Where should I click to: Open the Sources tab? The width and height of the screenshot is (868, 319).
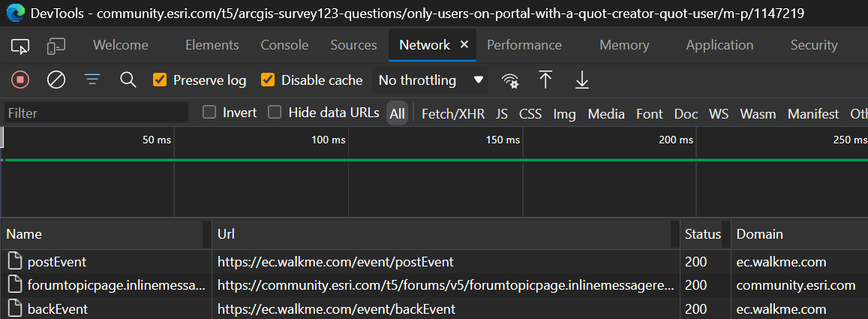click(353, 45)
